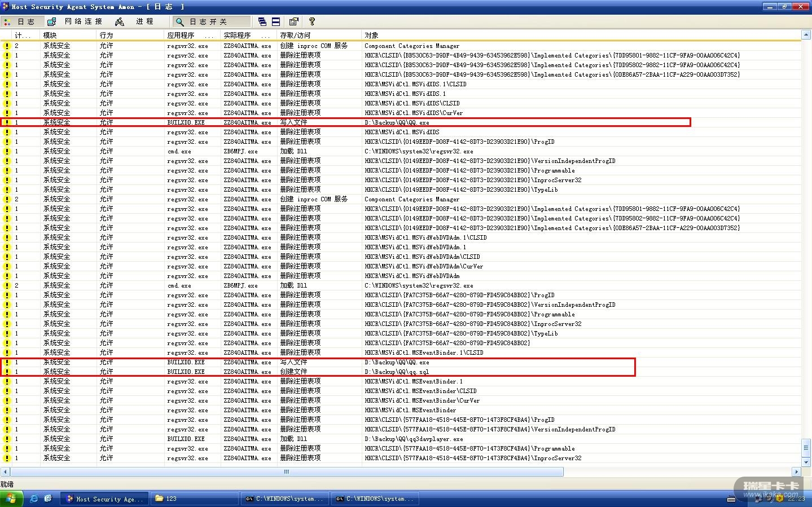
Task: Click the horizontal scrollbar thumb
Action: pyautogui.click(x=287, y=471)
